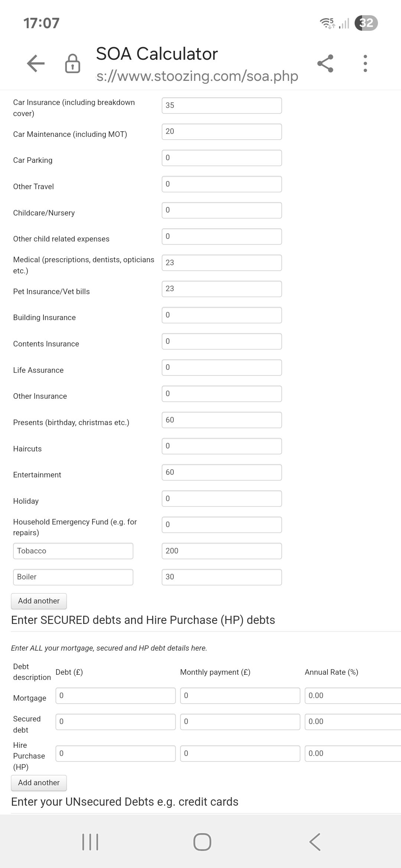Tap the Android recent apps icon
Image resolution: width=401 pixels, height=868 pixels.
click(90, 842)
